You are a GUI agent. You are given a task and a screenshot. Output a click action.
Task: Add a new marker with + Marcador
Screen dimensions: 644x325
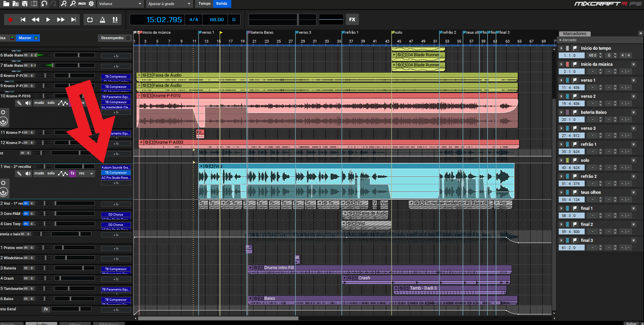coord(568,40)
